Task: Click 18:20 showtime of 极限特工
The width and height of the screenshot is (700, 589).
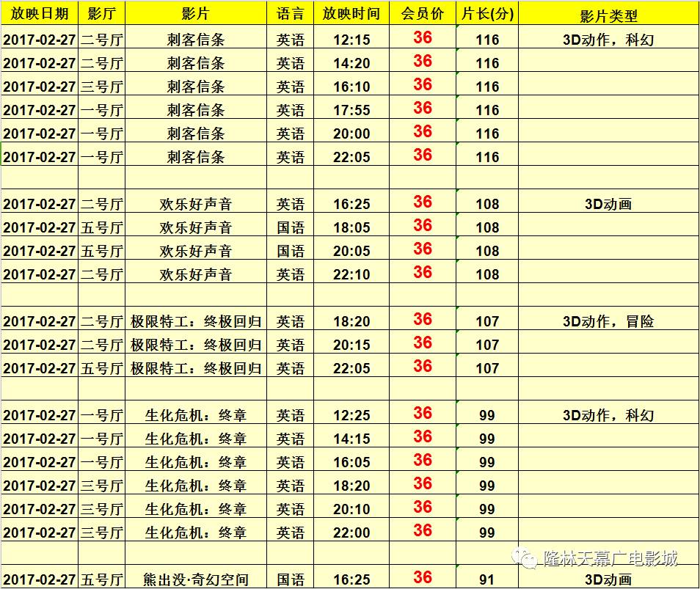Action: [351, 320]
